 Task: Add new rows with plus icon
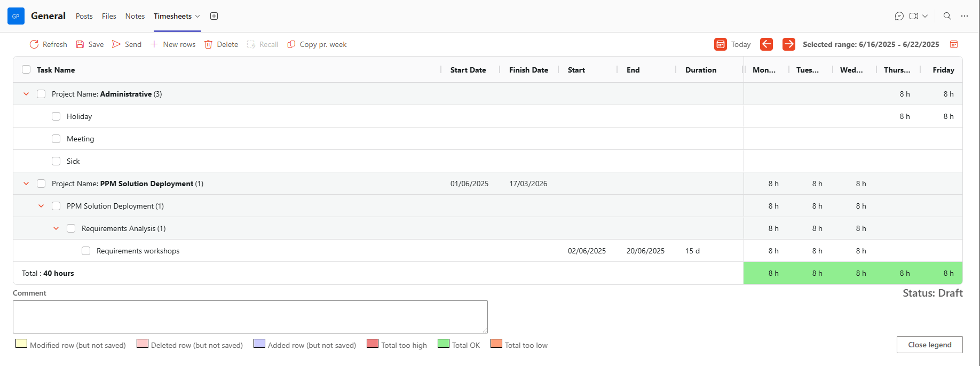tap(154, 44)
